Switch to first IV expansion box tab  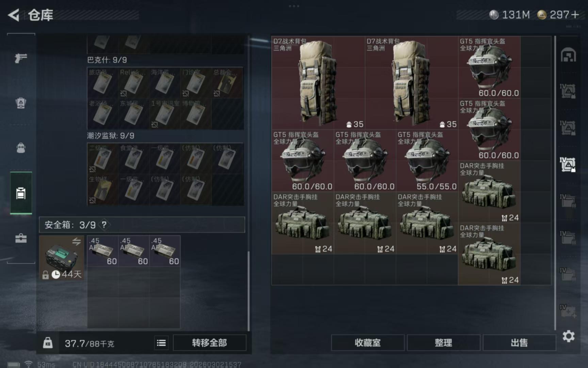568,91
